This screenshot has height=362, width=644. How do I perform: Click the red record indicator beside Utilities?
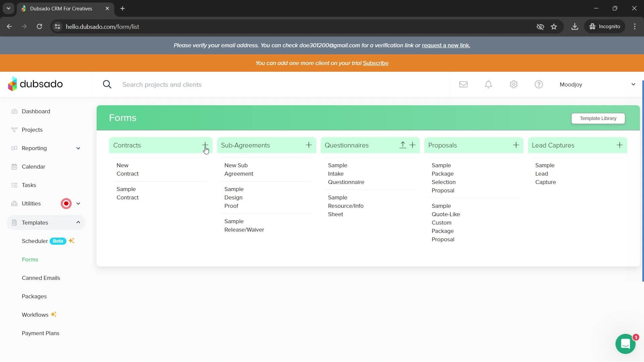tap(66, 203)
